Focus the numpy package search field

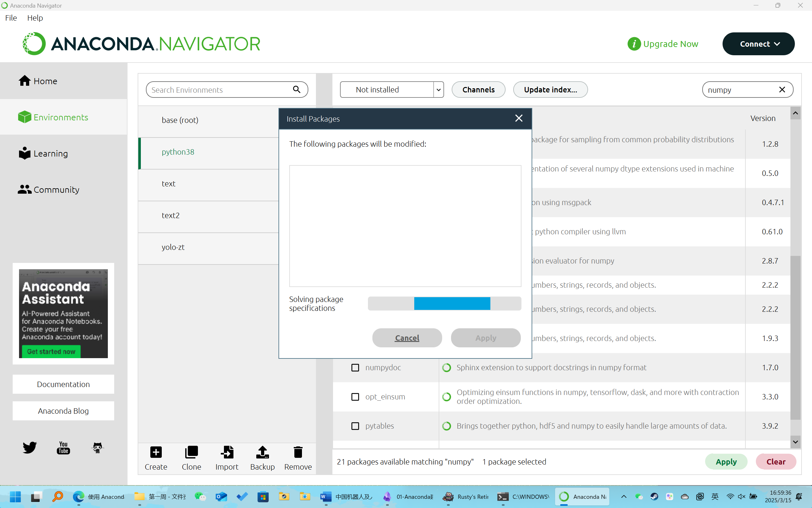pyautogui.click(x=748, y=90)
